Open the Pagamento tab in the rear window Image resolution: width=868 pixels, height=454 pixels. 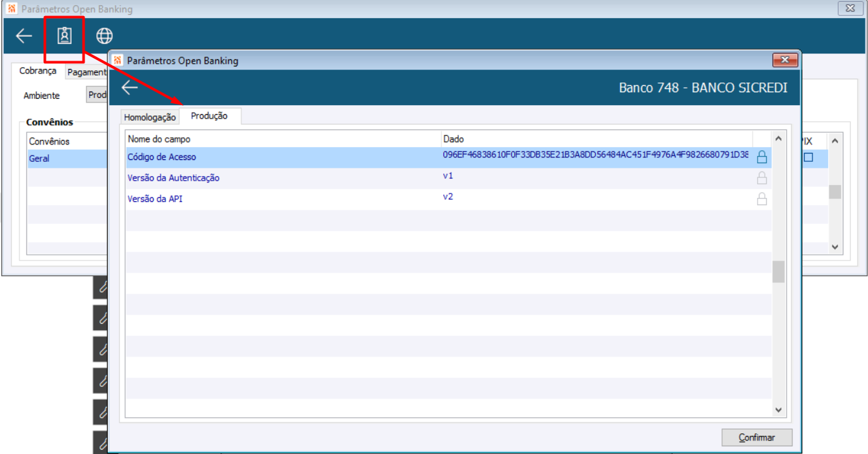click(x=86, y=73)
